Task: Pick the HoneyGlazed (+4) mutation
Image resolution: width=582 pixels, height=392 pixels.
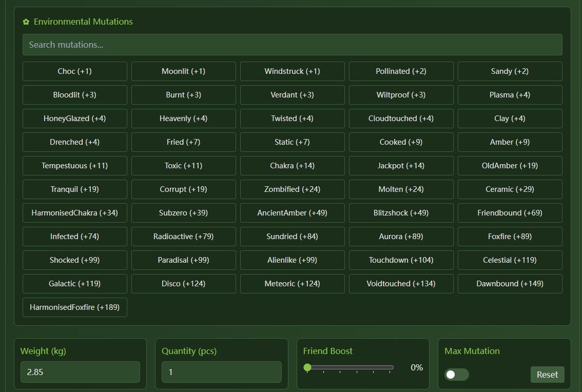Action: 74,118
